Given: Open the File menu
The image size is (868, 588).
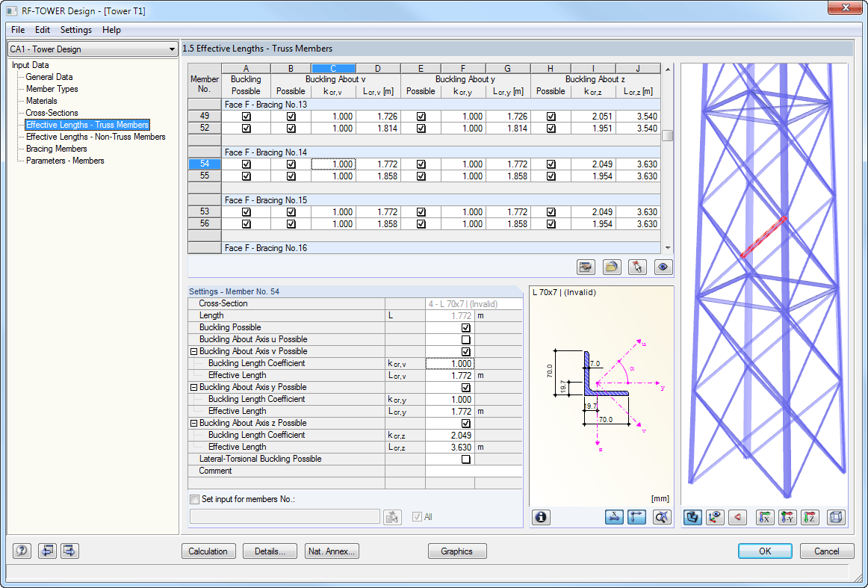Looking at the screenshot, I should pyautogui.click(x=18, y=30).
